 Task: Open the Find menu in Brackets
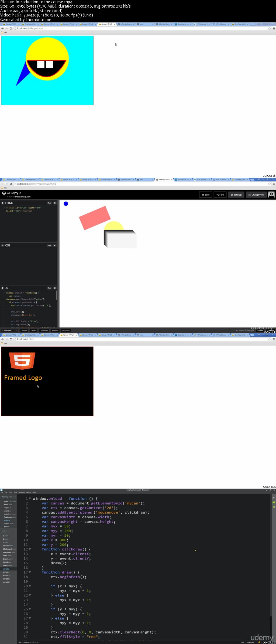tap(11, 492)
